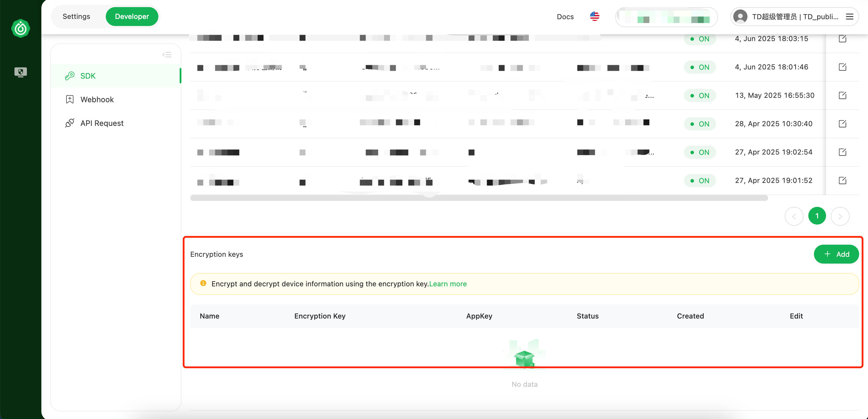Switch to the Developer tab
This screenshot has width=868, height=419.
tap(132, 17)
